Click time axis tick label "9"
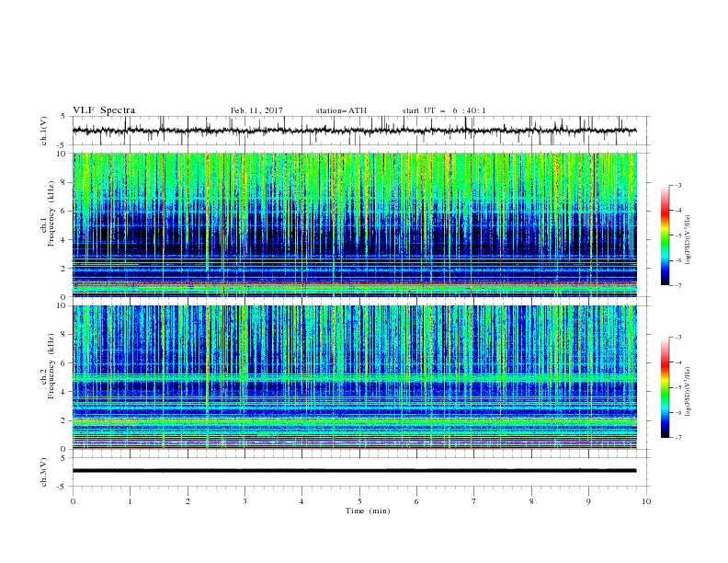This screenshot has width=728, height=563. 588,501
